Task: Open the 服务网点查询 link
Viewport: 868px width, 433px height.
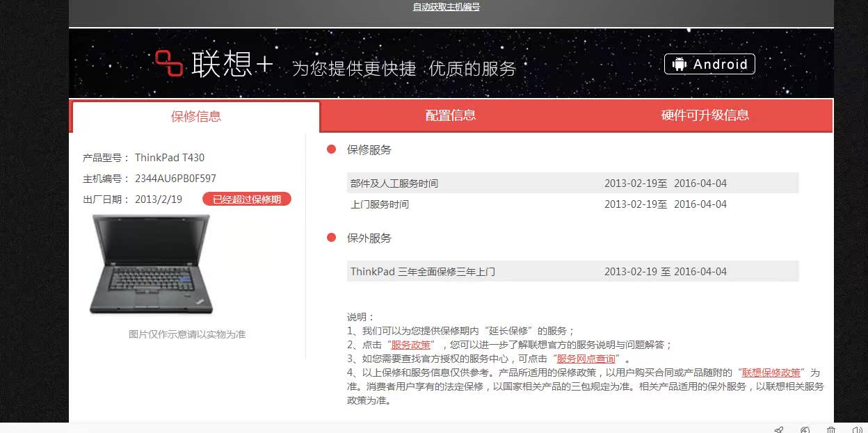Action: pyautogui.click(x=586, y=359)
